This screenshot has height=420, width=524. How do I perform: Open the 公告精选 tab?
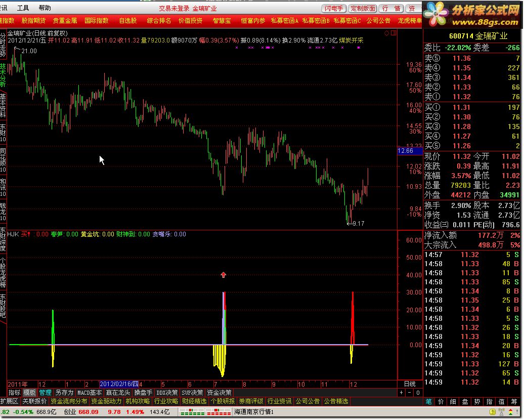[336, 401]
